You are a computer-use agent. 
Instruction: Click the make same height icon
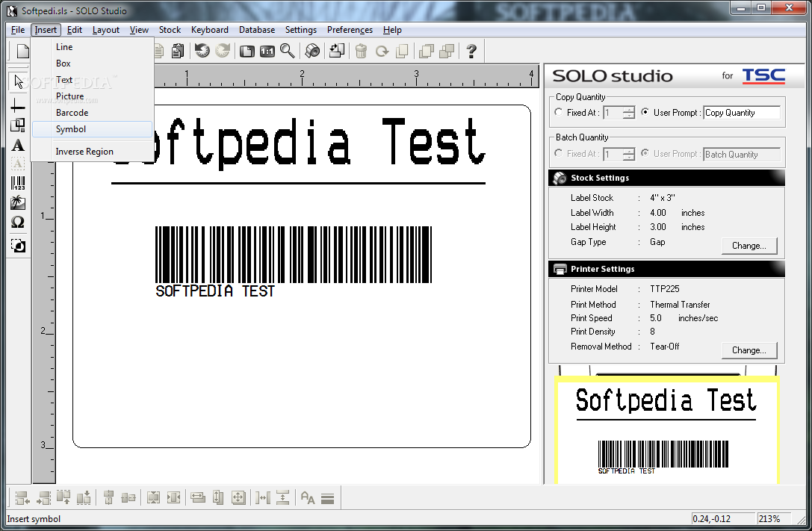click(x=218, y=498)
